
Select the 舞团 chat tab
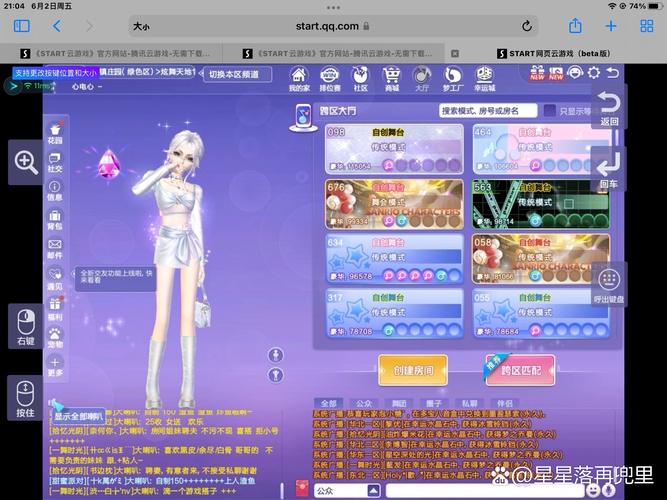[x=399, y=403]
